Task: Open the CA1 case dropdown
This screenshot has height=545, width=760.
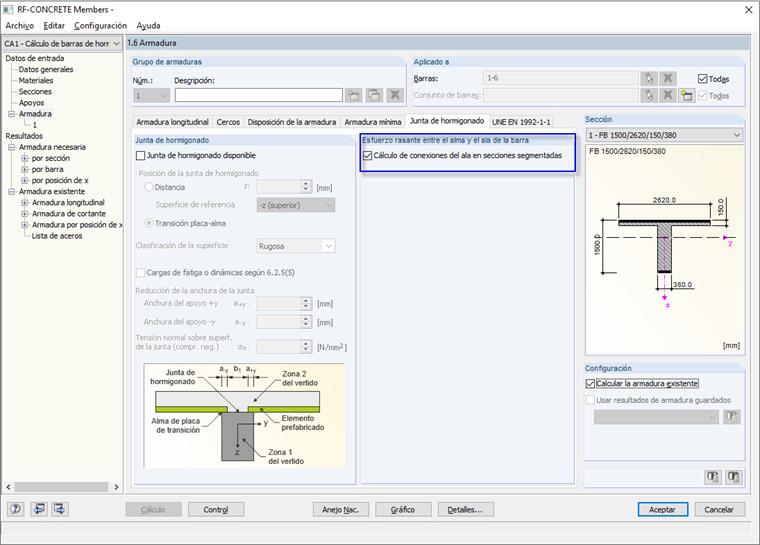Action: [x=116, y=44]
